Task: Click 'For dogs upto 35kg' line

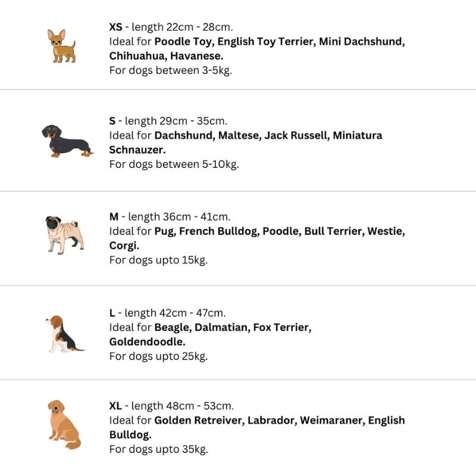Action: 159,449
